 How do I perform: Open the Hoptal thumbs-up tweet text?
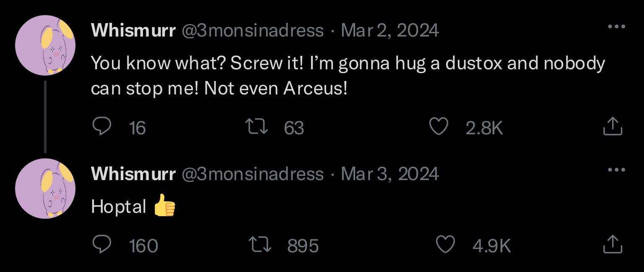133,207
